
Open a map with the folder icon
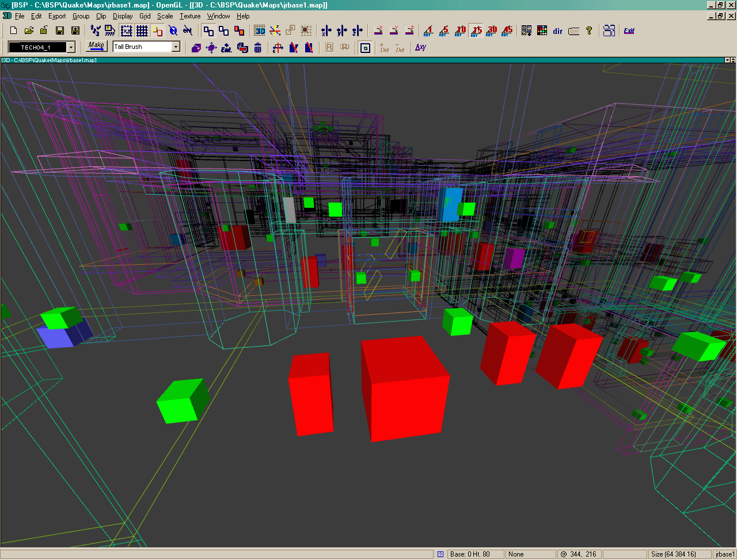pyautogui.click(x=29, y=31)
